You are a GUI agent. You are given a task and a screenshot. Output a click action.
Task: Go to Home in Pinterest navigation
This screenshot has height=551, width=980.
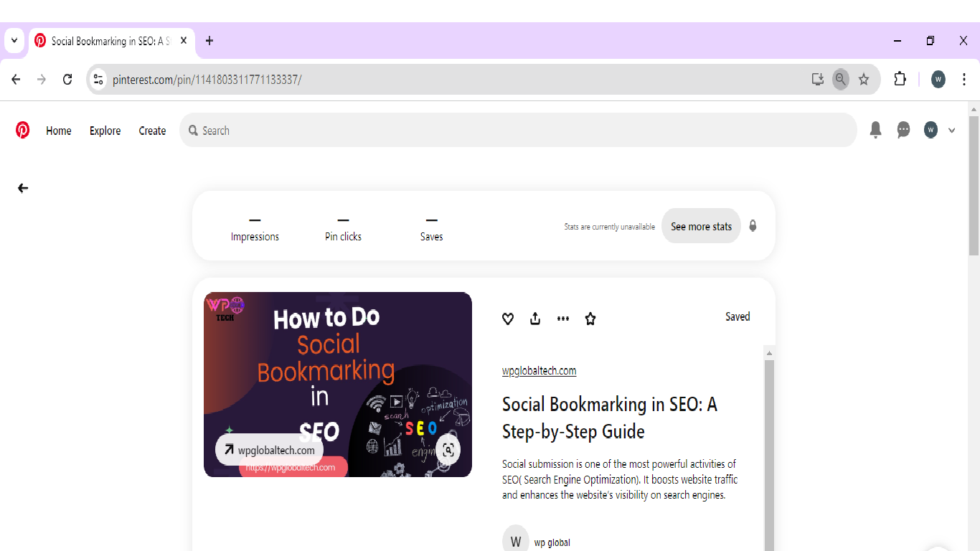[x=59, y=131]
